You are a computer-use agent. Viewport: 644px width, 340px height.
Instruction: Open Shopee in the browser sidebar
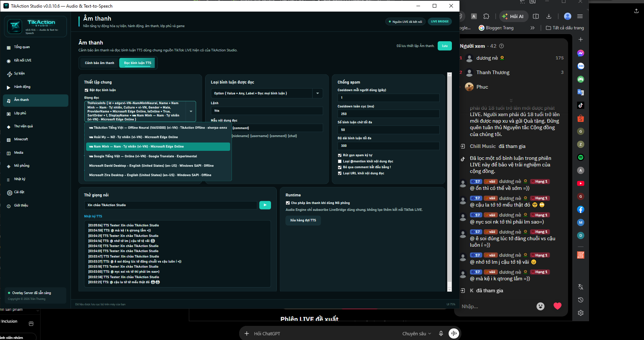tap(581, 118)
